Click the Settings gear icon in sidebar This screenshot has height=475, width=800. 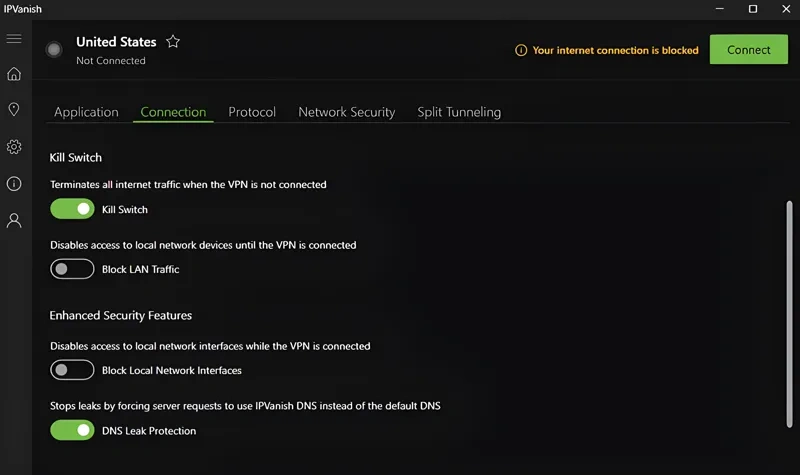(14, 147)
